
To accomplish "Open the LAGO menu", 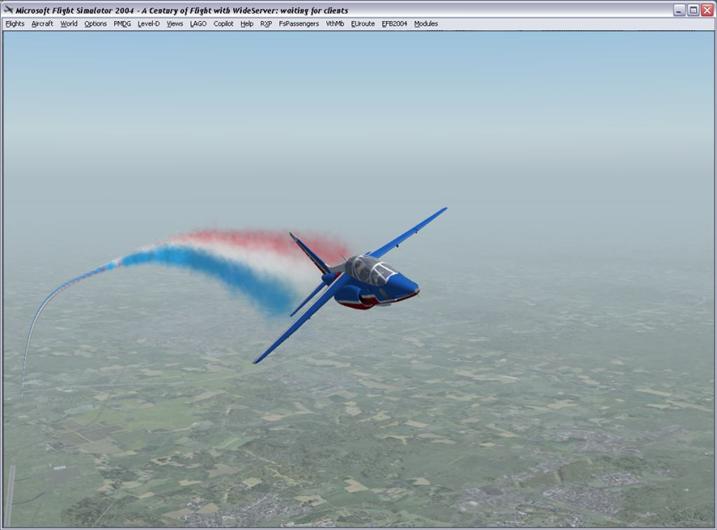I will click(x=198, y=24).
